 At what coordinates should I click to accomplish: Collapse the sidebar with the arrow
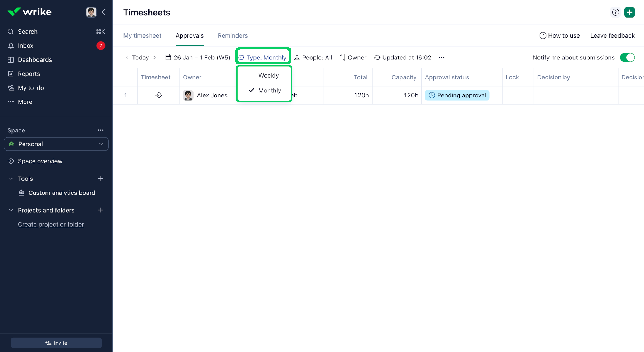104,12
